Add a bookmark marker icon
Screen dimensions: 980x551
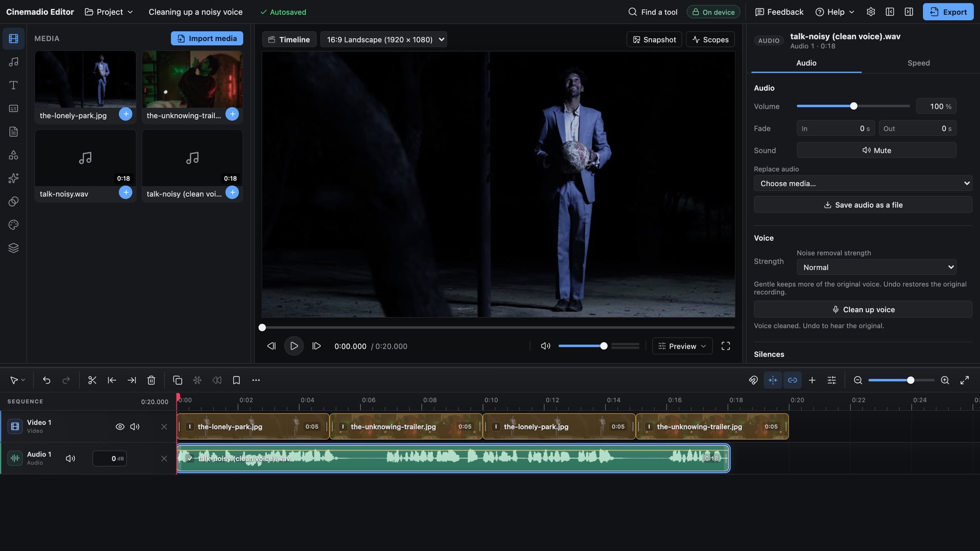click(236, 380)
